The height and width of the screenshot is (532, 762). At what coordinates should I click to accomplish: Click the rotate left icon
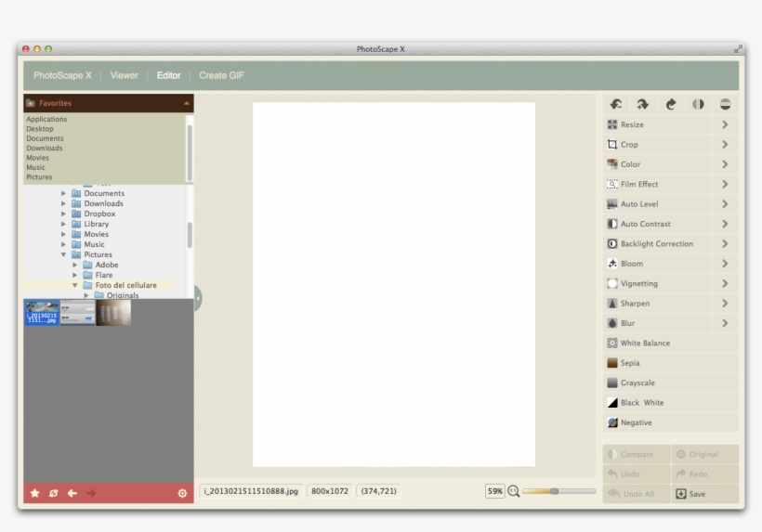point(616,104)
